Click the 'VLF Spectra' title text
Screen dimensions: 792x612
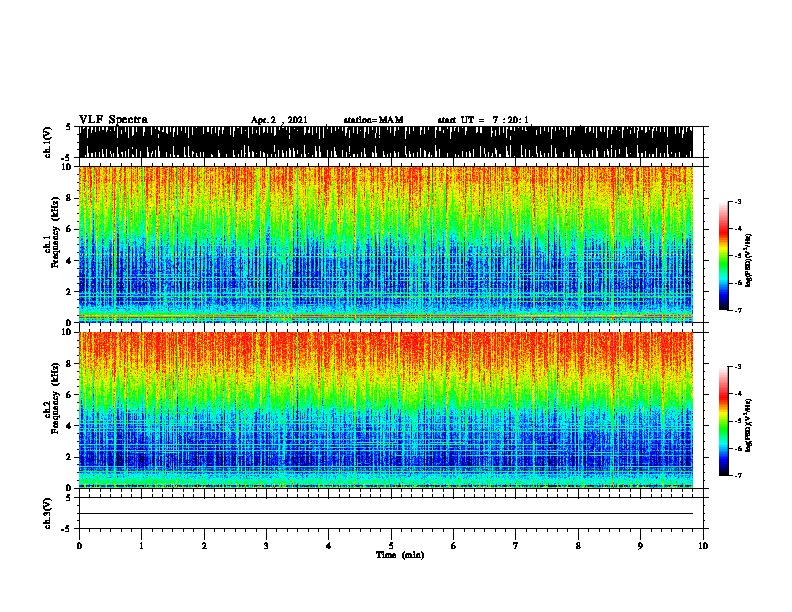[113, 120]
